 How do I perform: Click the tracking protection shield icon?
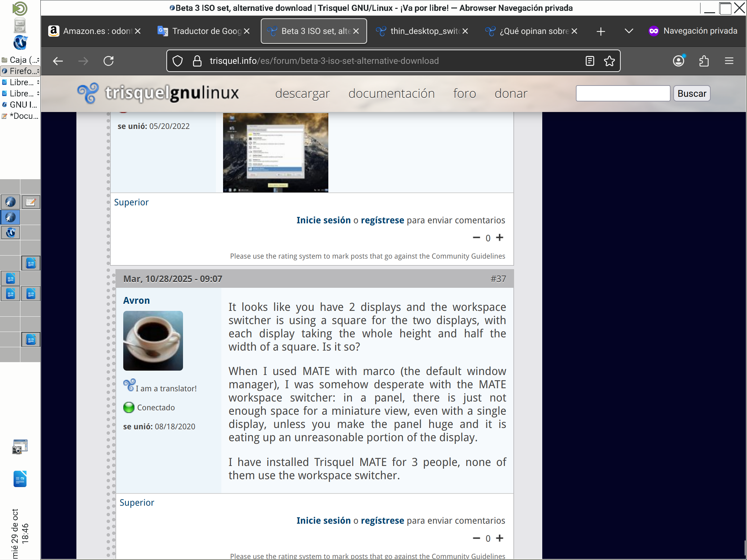tap(178, 61)
